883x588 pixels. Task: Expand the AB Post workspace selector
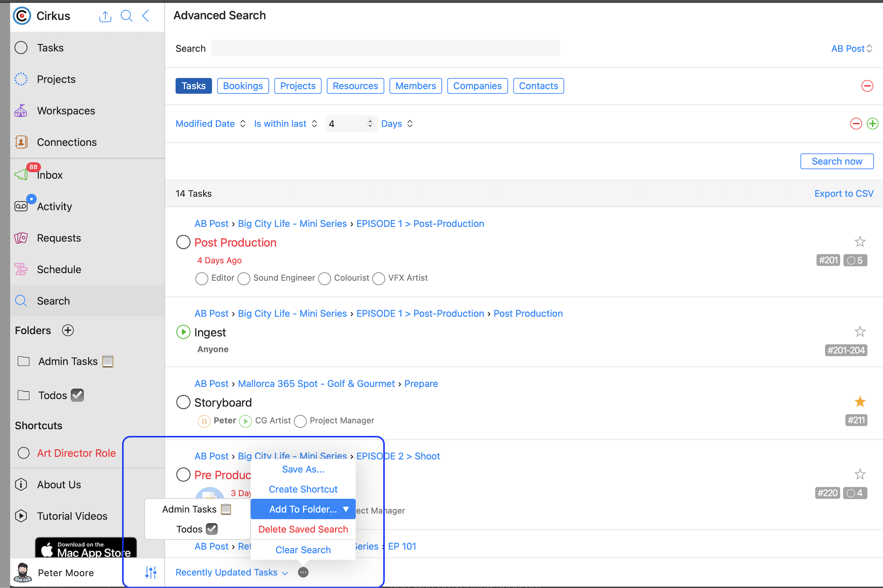click(x=851, y=48)
